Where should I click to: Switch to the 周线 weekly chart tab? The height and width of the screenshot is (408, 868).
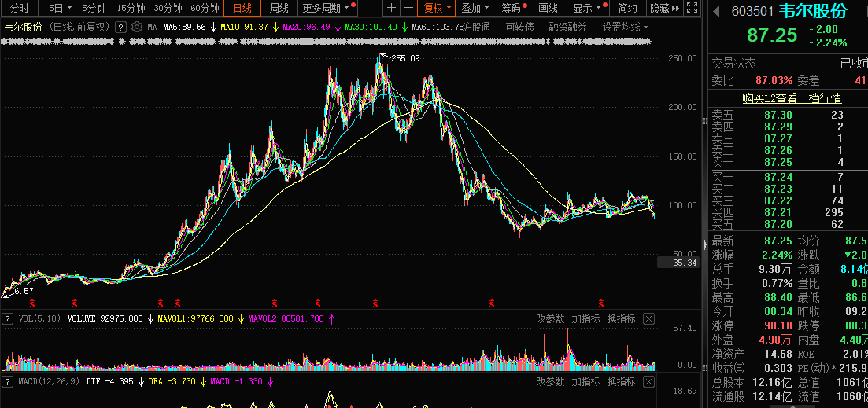pos(279,9)
